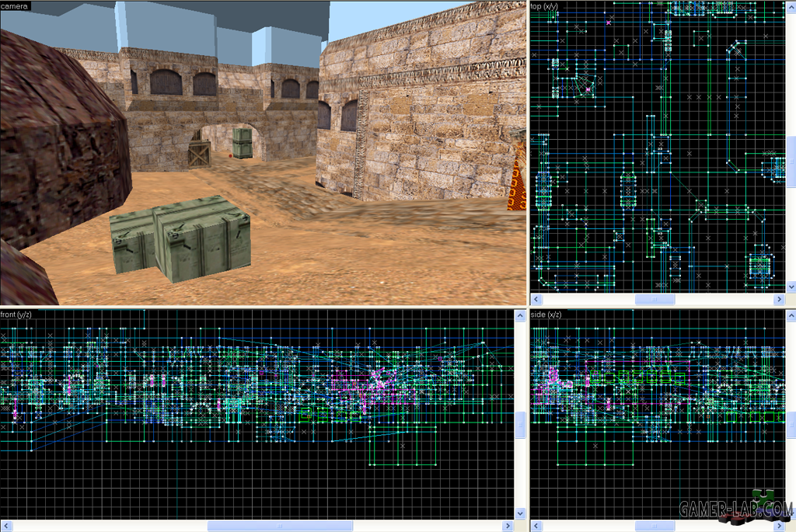Click the 'camera' viewport label

(x=14, y=6)
